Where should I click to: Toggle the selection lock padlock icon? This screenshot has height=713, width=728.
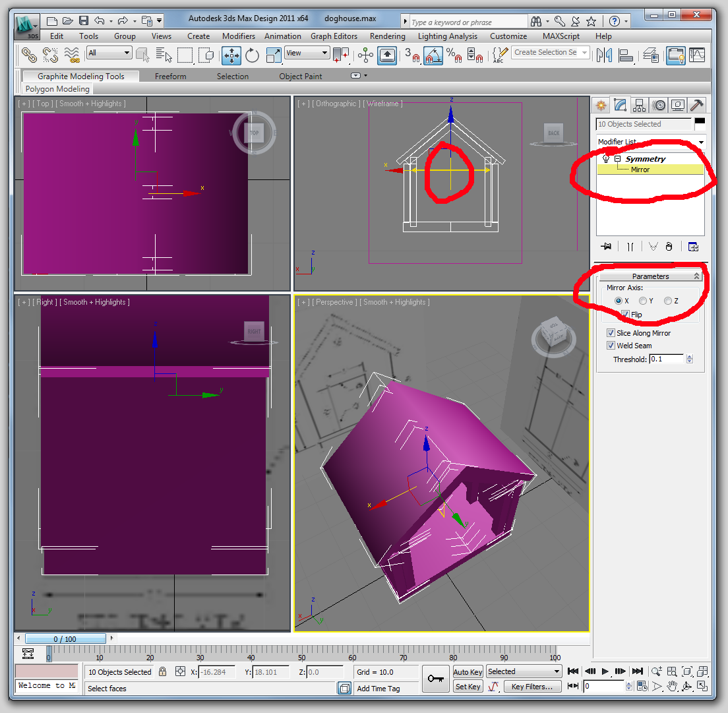click(x=162, y=672)
